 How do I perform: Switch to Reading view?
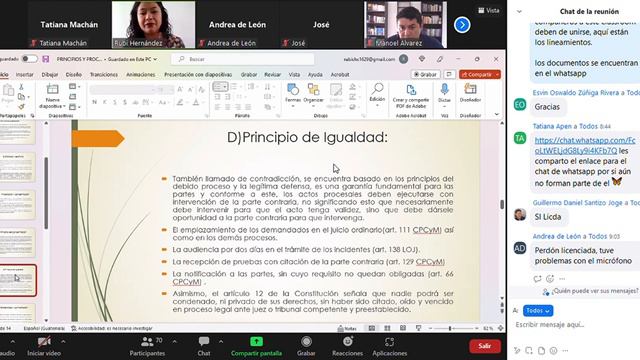[403, 328]
